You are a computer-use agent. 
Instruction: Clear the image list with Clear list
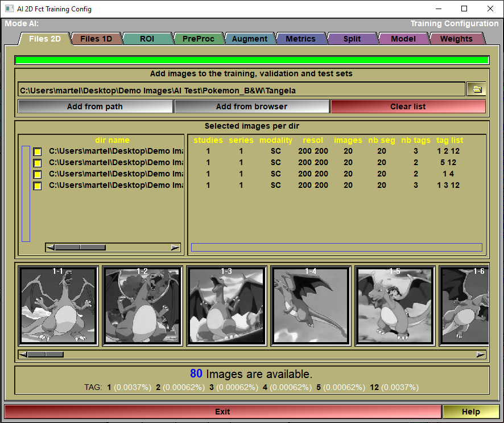(408, 106)
